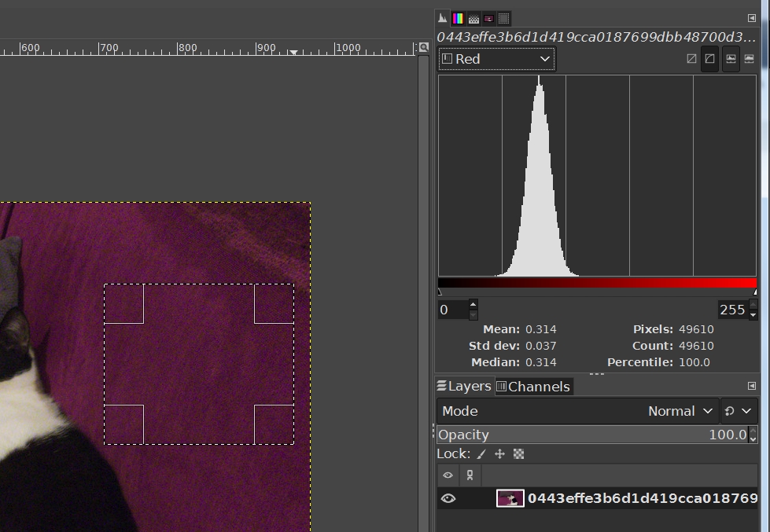770x532 pixels.
Task: Open the Histogram dock tab
Action: (443, 18)
